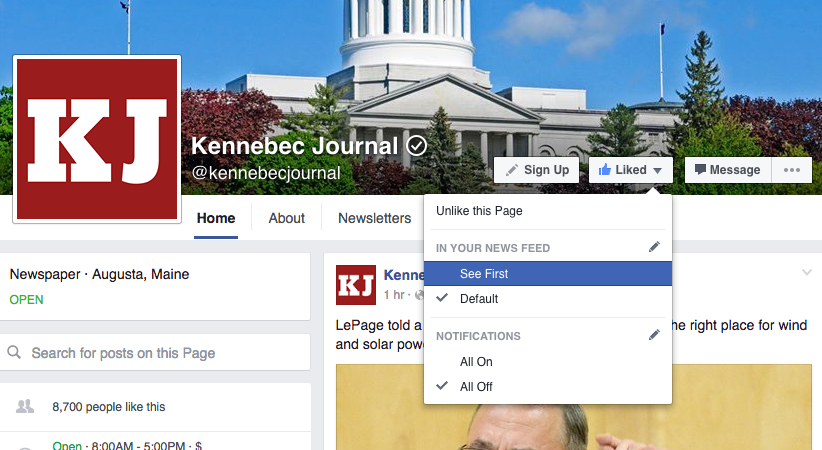The image size is (822, 450).
Task: Click the verified badge beside Kennebec Journal
Action: (418, 146)
